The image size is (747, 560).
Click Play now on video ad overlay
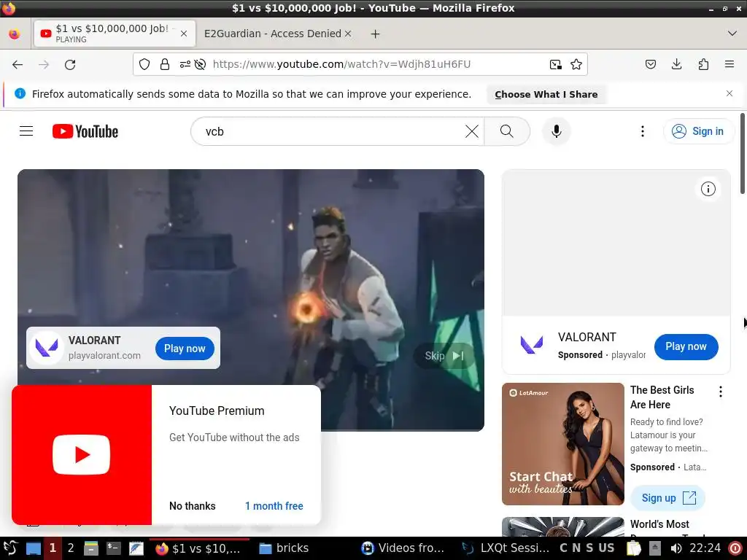(185, 349)
